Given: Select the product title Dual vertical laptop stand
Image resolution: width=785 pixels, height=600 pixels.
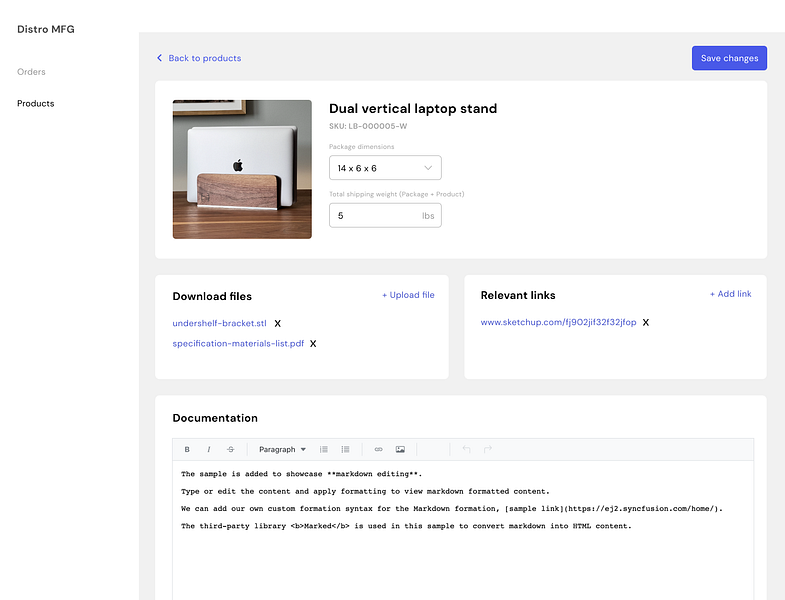Looking at the screenshot, I should (x=413, y=109).
